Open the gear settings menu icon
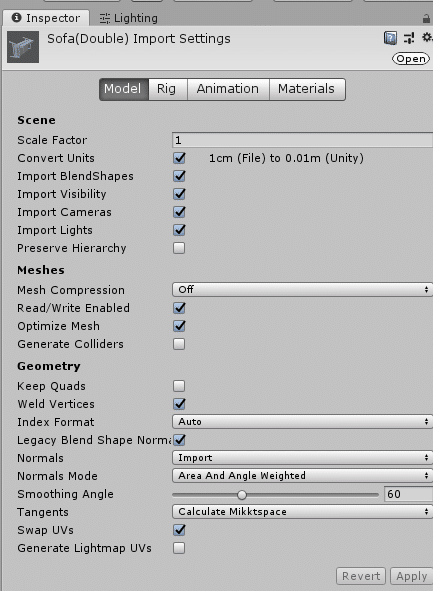433x591 pixels. [427, 37]
